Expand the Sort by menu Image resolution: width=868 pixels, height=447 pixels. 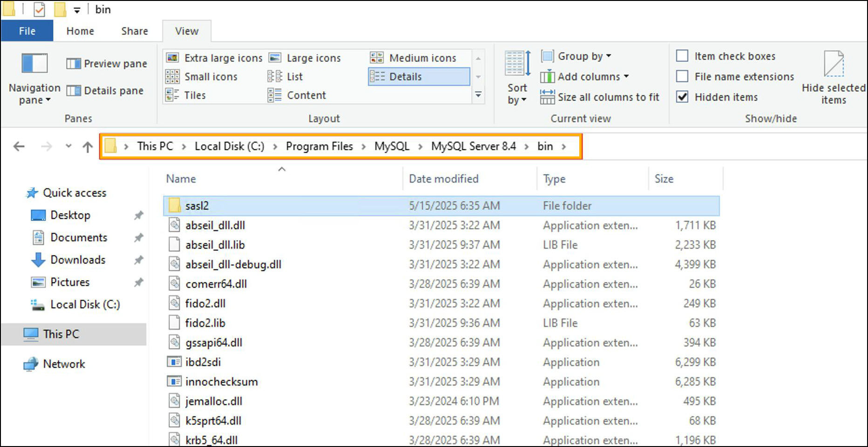tap(517, 94)
